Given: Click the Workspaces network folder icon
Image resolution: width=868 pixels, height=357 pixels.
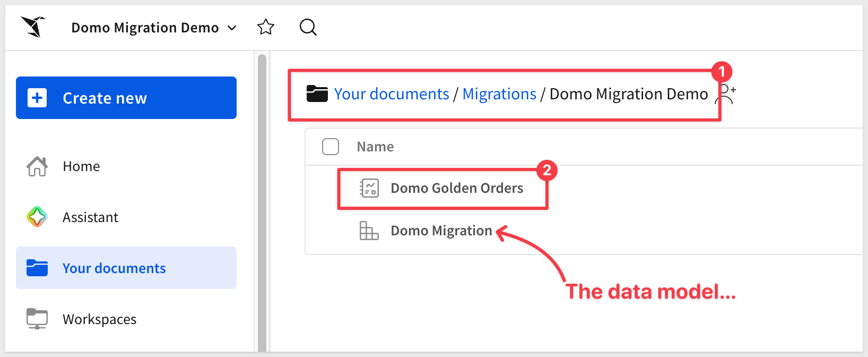Looking at the screenshot, I should click(37, 319).
